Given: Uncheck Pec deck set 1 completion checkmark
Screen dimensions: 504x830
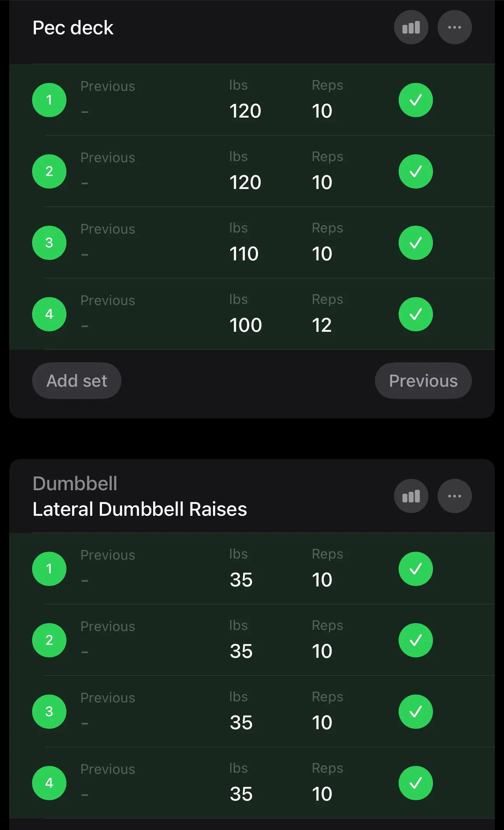Looking at the screenshot, I should click(415, 100).
